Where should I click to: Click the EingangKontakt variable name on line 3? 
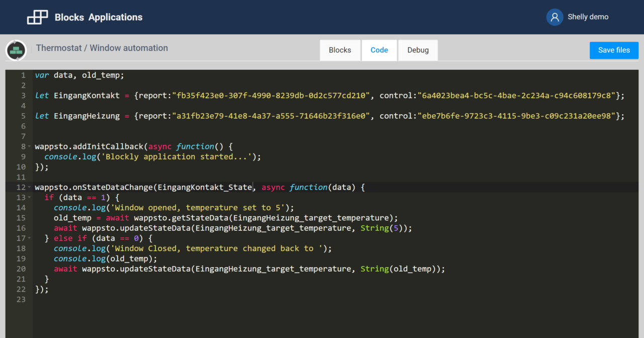point(87,96)
